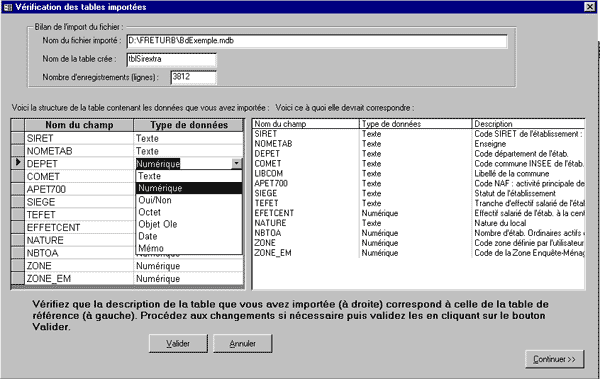The height and width of the screenshot is (379, 600).
Task: Click the DEPET field name in left table
Action: [79, 163]
